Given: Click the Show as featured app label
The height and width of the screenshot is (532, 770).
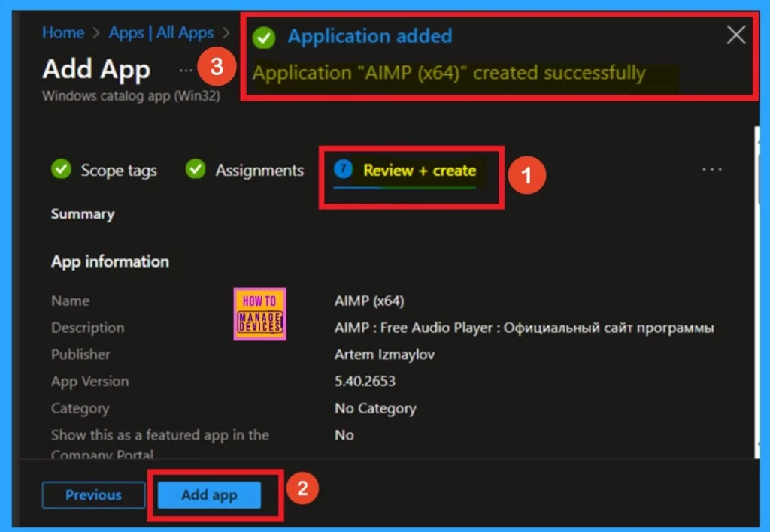Looking at the screenshot, I should [x=160, y=444].
